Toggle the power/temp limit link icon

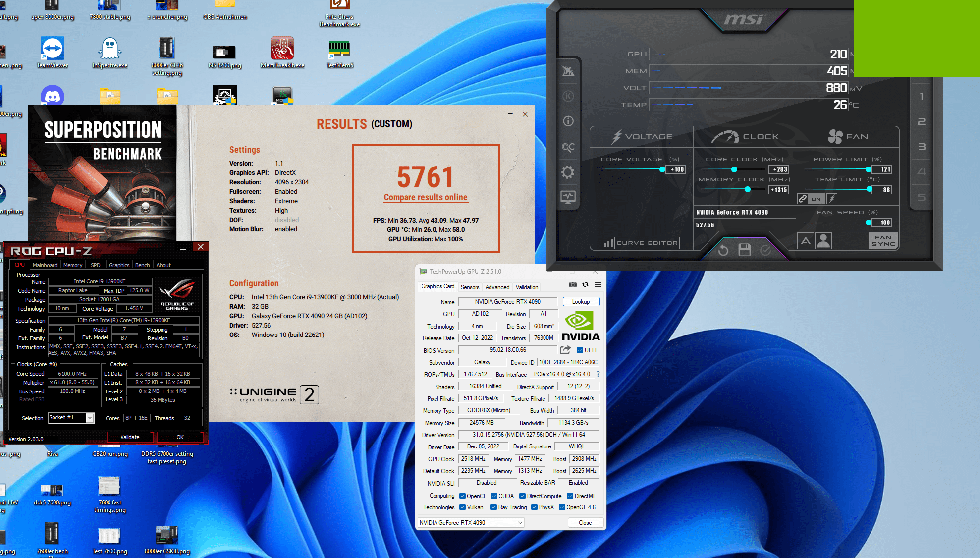click(x=803, y=199)
